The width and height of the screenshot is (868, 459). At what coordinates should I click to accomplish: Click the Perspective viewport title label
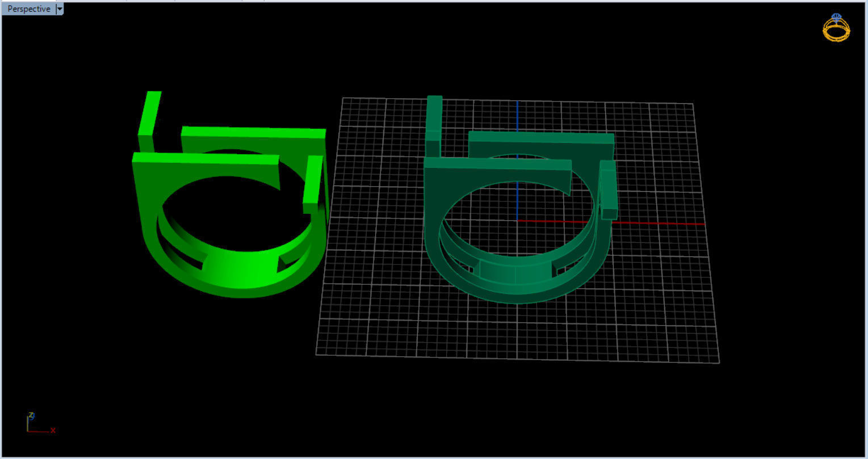[x=29, y=9]
